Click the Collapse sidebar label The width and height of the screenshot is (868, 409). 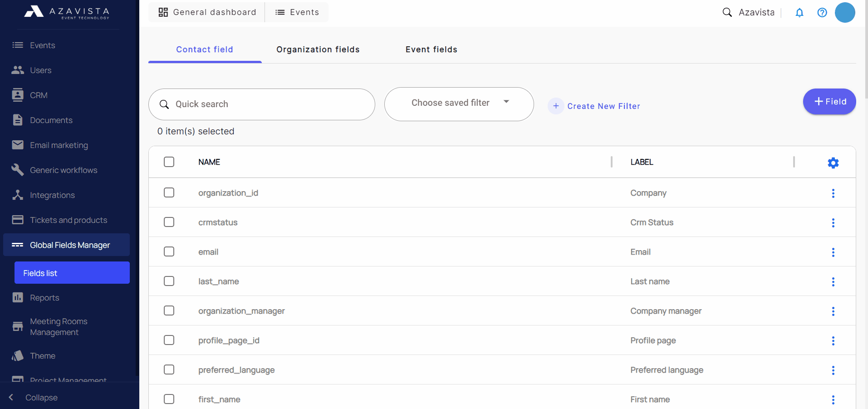point(41,397)
